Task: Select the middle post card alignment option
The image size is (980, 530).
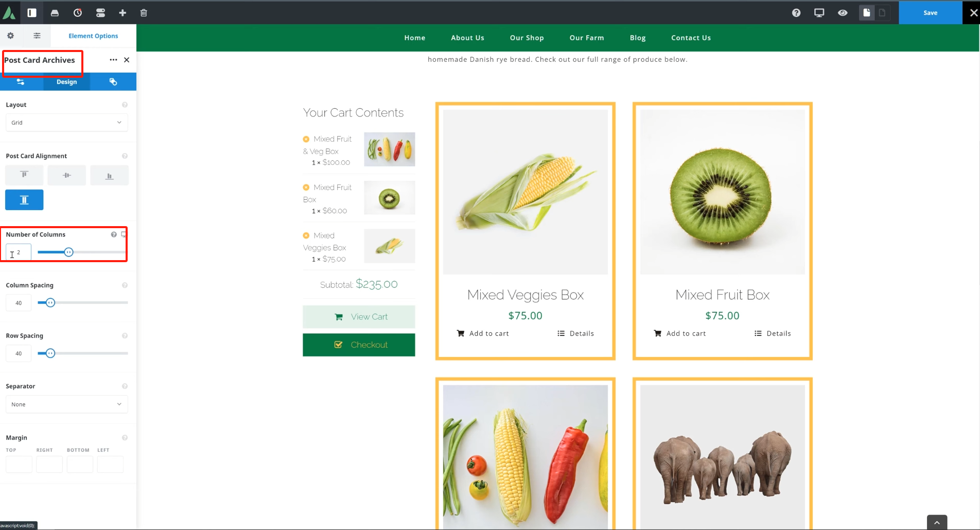Action: 67,175
